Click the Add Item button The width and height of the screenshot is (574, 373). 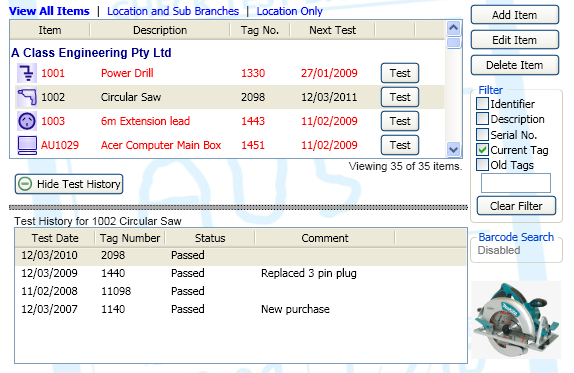pos(515,15)
